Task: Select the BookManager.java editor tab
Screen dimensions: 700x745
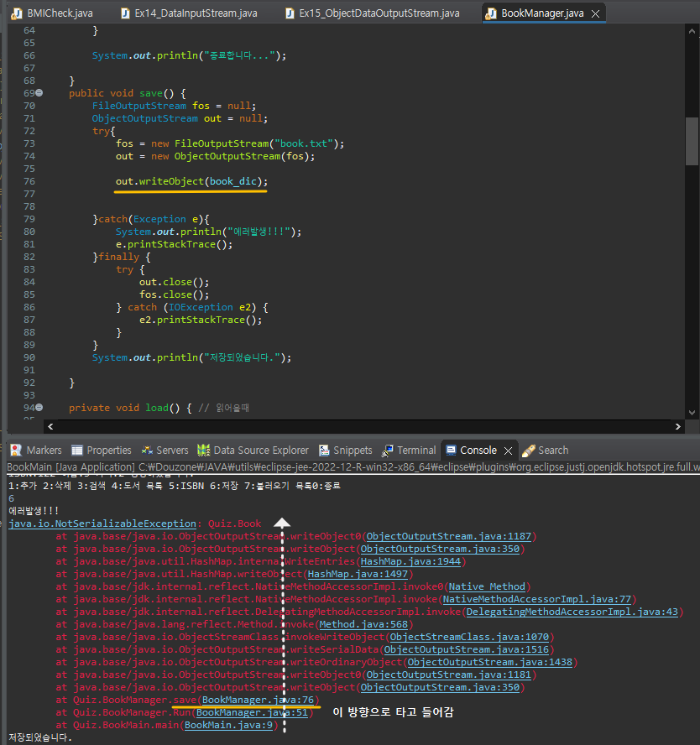Action: 542,13
